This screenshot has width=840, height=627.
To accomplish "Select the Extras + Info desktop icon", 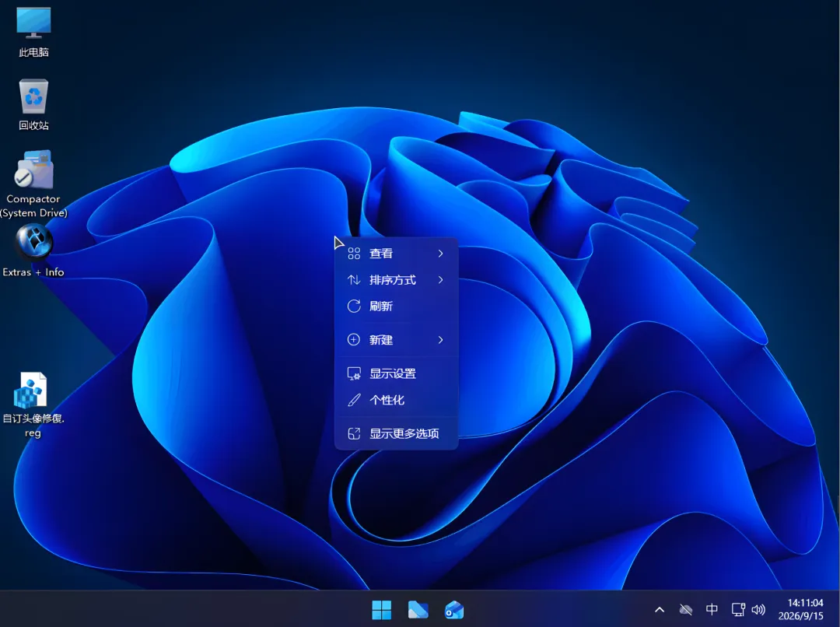I will [x=33, y=250].
